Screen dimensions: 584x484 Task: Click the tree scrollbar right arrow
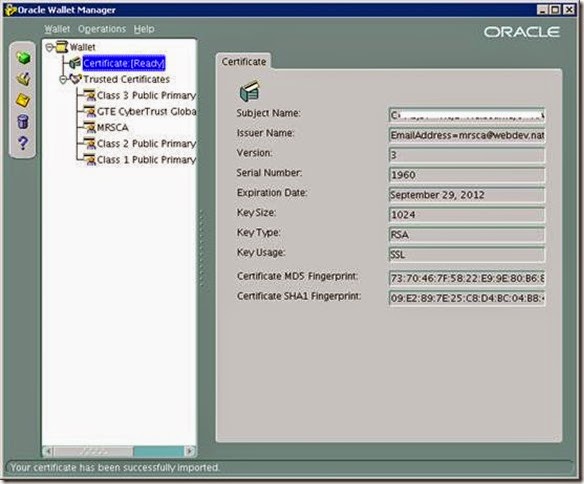click(190, 451)
